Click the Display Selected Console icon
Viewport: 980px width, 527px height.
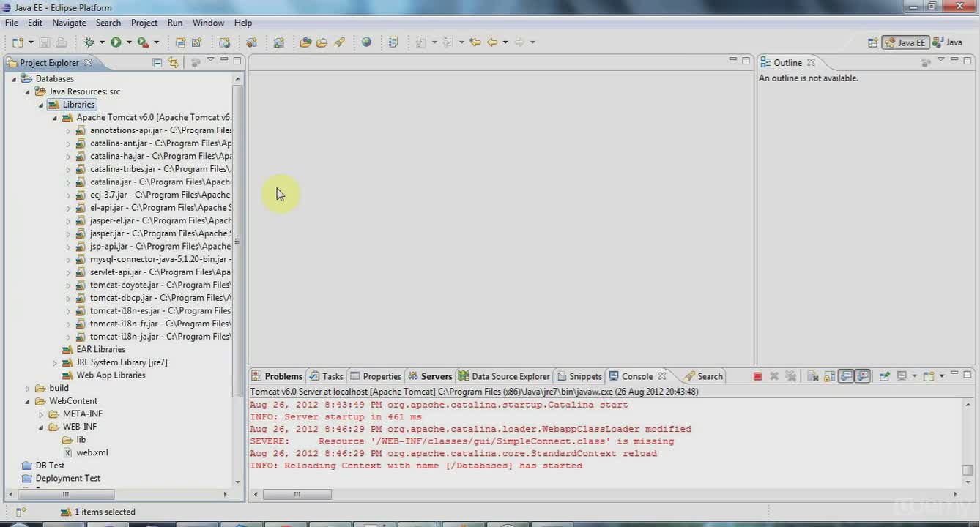coord(902,376)
